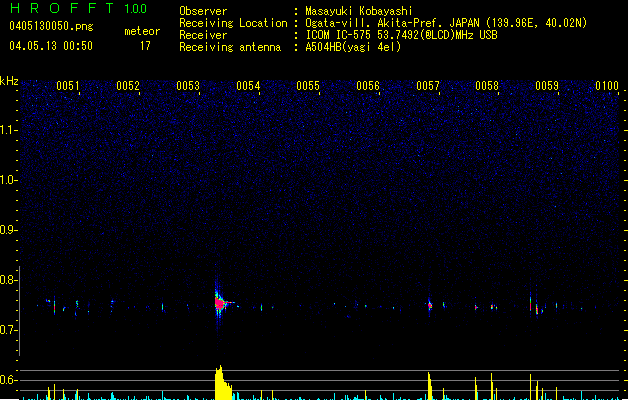Click the 0056 time marker
Image resolution: width=629 pixels, height=400 pixels.
pos(368,86)
